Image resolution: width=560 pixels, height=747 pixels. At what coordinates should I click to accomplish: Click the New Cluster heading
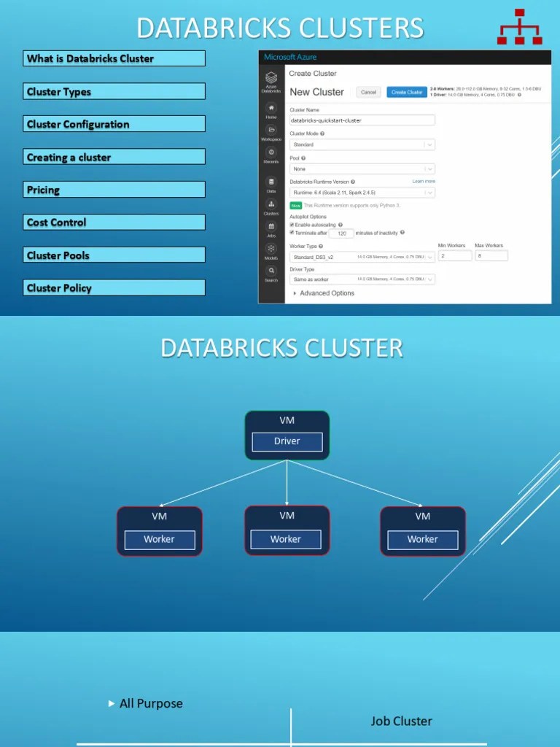[x=316, y=92]
